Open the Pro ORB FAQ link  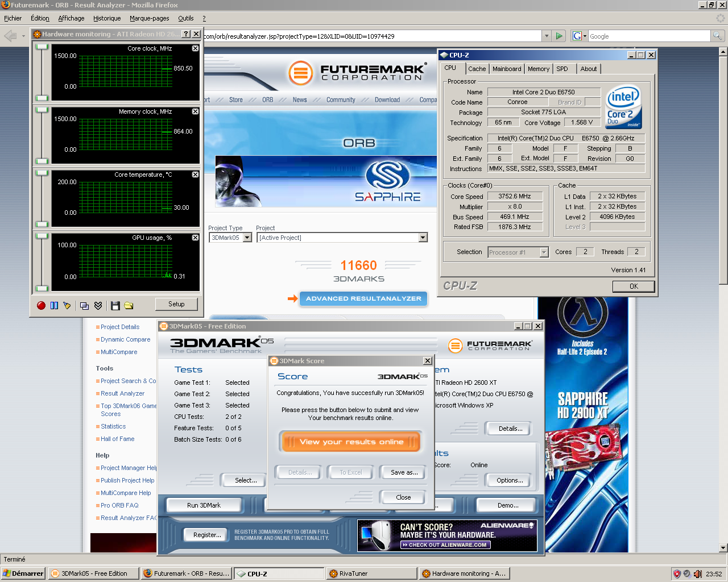[119, 505]
